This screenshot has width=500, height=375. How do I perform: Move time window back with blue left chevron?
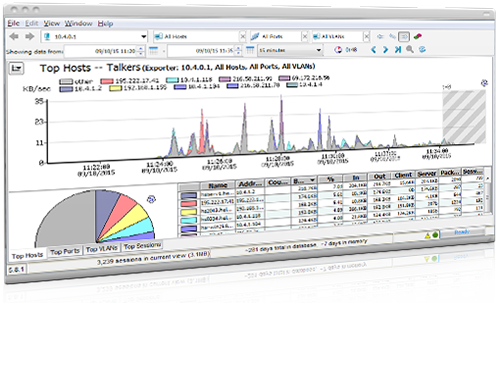tap(374, 50)
